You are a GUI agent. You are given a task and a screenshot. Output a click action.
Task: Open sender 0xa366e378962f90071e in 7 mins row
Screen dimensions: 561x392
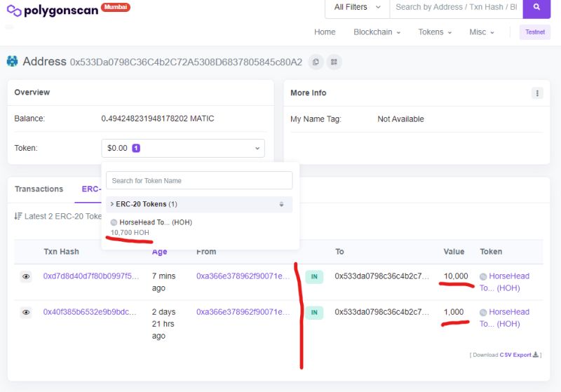click(x=243, y=276)
